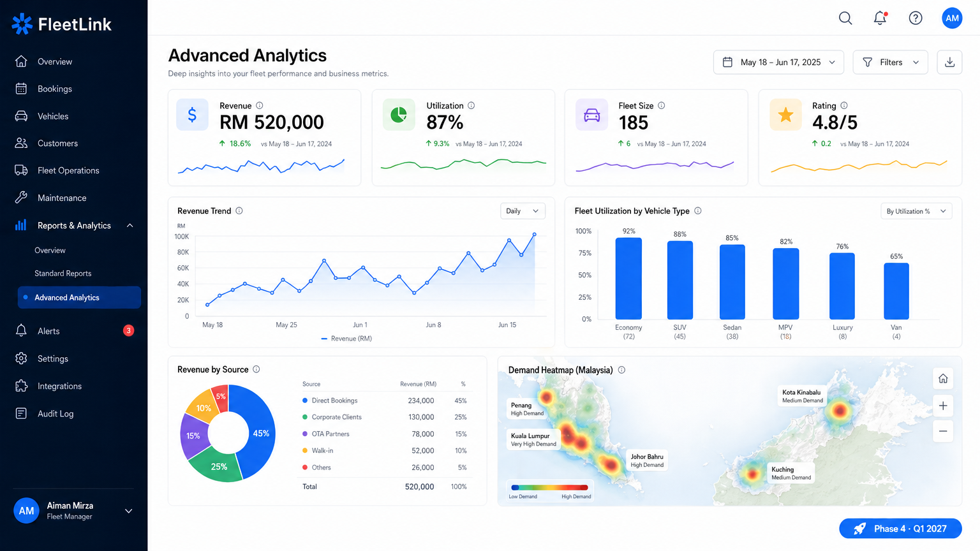This screenshot has width=980, height=551.
Task: Switch to the Standard Reports tab
Action: [63, 273]
